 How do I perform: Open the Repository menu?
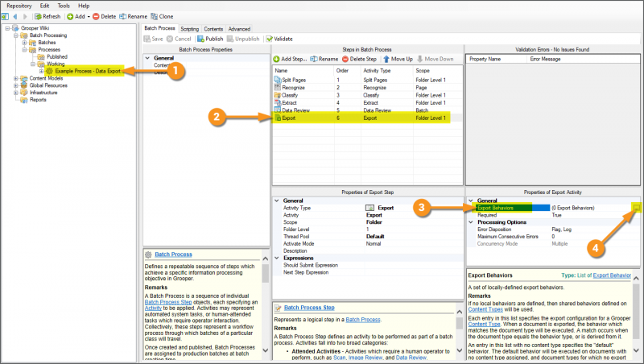(x=19, y=6)
